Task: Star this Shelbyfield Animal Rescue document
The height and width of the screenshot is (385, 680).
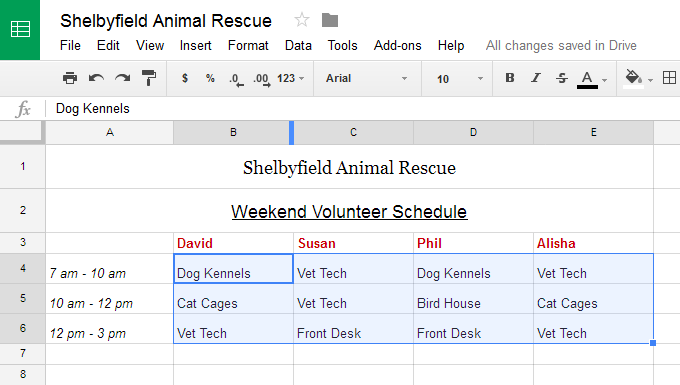Action: click(x=302, y=20)
